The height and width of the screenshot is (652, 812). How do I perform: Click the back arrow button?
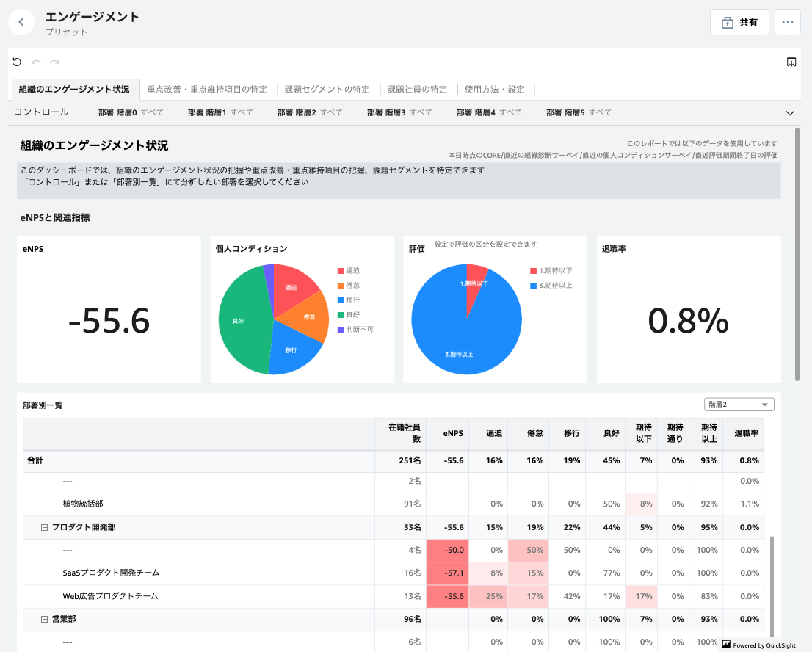pos(21,22)
